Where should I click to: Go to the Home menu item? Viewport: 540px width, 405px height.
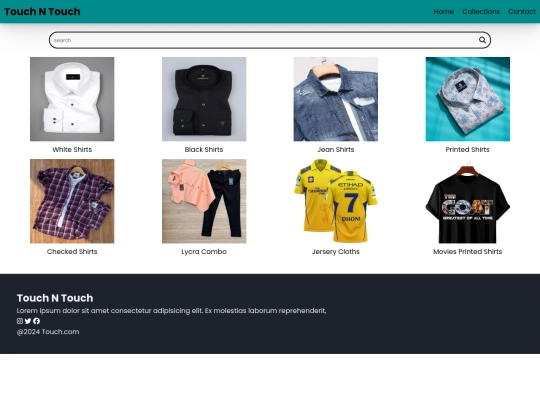[444, 12]
